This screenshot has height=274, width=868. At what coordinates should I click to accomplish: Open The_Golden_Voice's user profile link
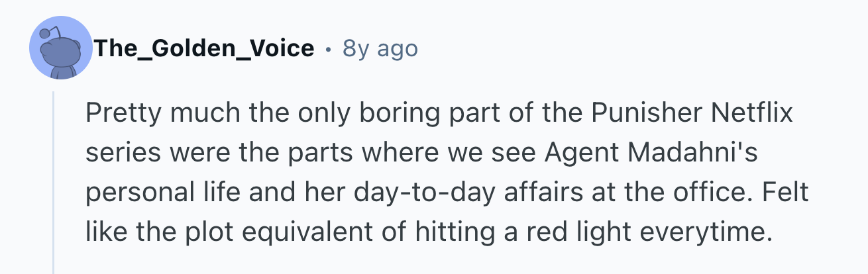[203, 48]
